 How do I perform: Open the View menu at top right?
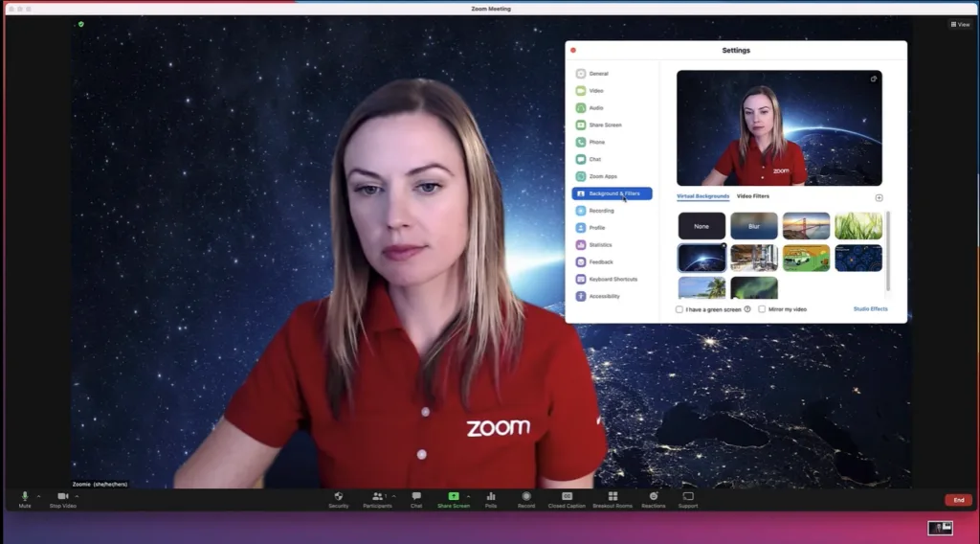click(x=960, y=24)
